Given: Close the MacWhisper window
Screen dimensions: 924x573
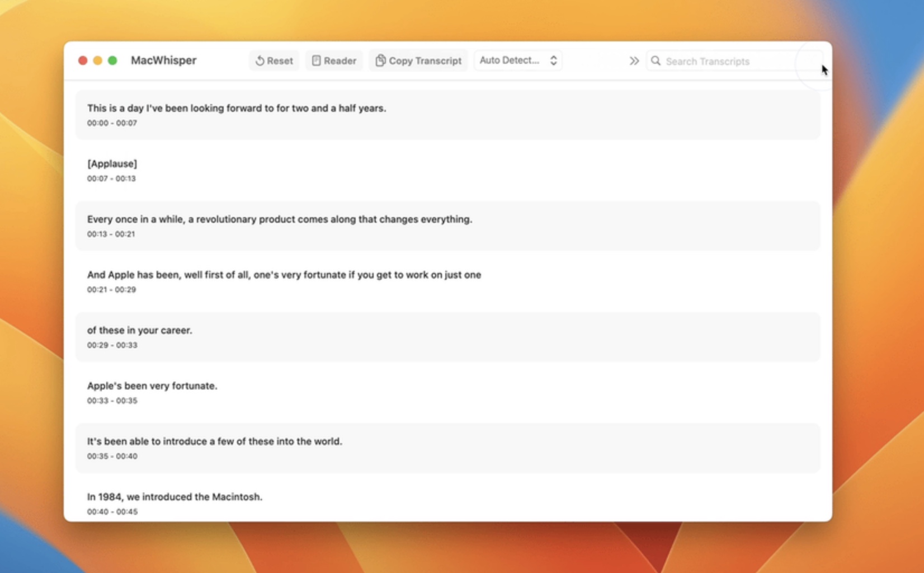Looking at the screenshot, I should click(83, 60).
